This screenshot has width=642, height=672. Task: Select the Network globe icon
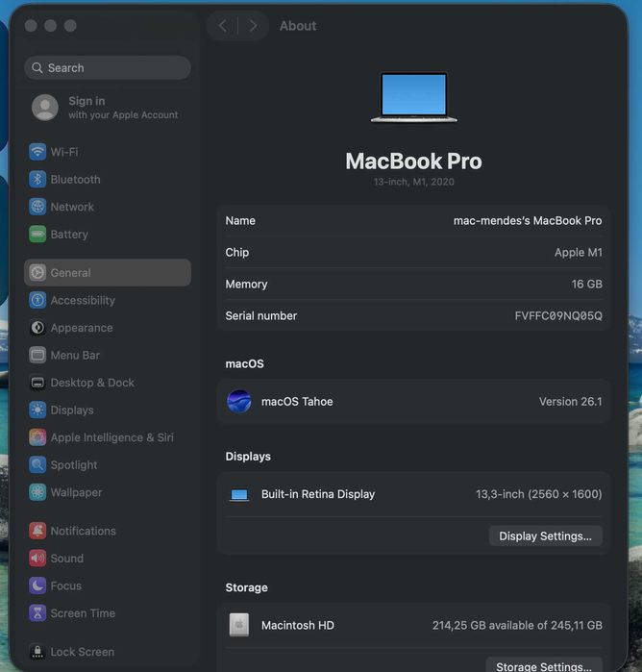click(37, 207)
